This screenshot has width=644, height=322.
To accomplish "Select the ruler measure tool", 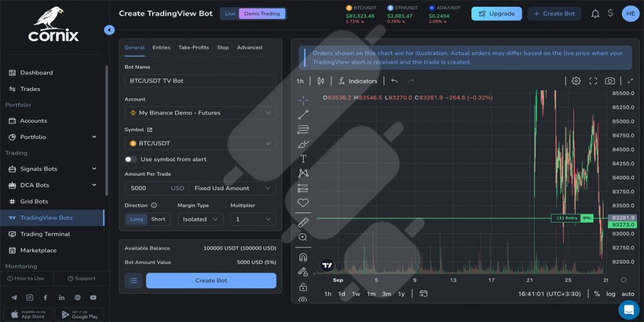I will [x=303, y=222].
